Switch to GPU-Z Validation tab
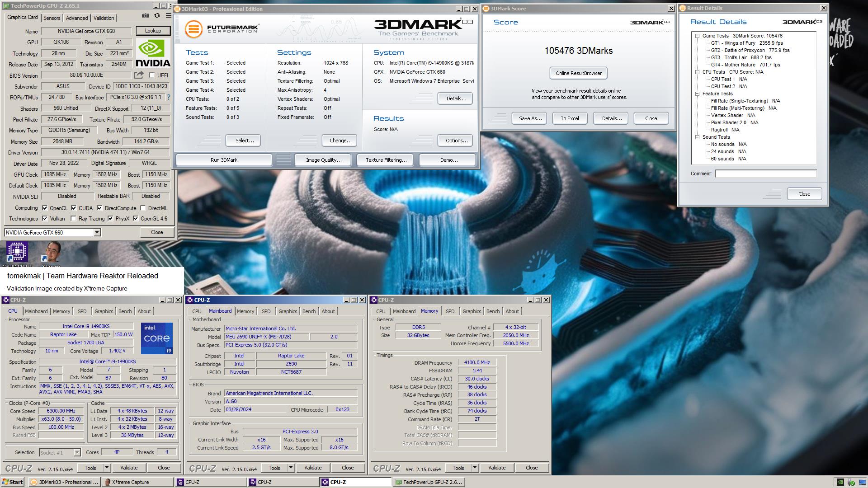868x488 pixels. click(x=104, y=18)
